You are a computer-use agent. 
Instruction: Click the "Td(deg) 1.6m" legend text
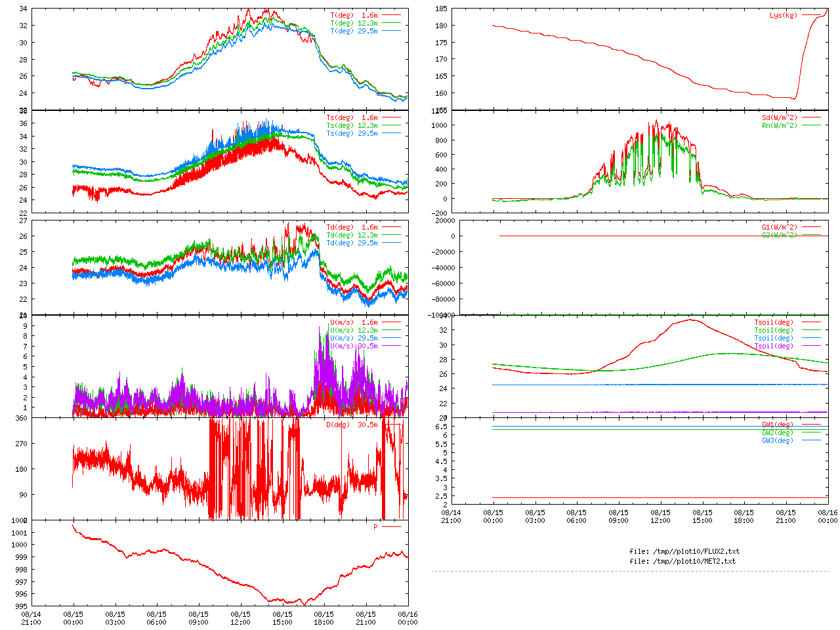coord(352,227)
